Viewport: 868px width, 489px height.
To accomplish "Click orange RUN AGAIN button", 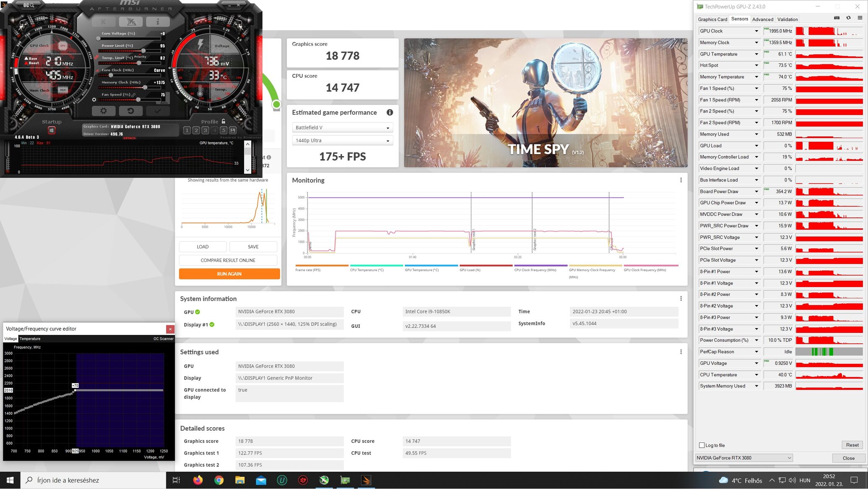I will click(229, 274).
